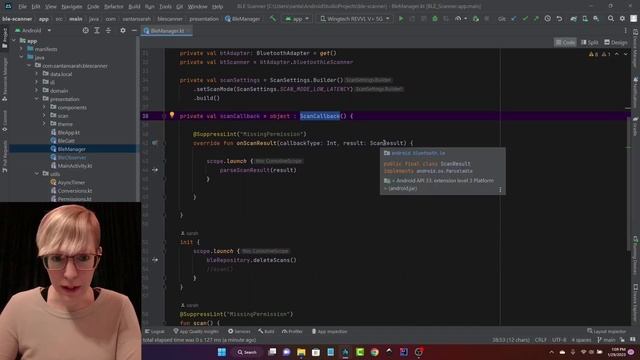Open MainActivity.kt in project tree

[71, 166]
